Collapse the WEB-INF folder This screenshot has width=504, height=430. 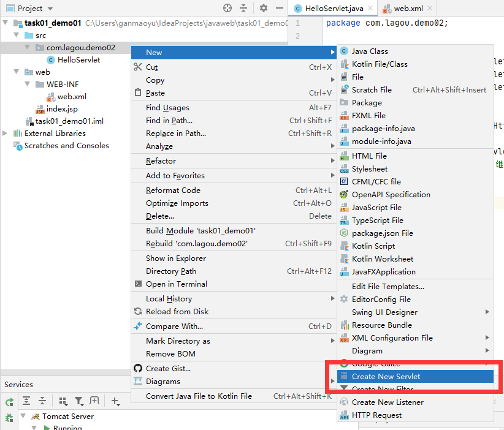pos(28,84)
